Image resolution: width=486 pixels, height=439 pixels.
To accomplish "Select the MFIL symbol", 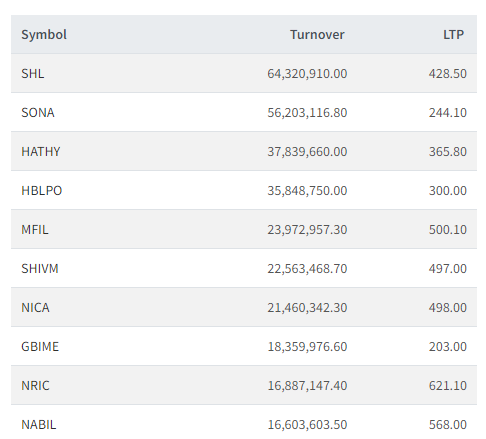I will point(35,230).
